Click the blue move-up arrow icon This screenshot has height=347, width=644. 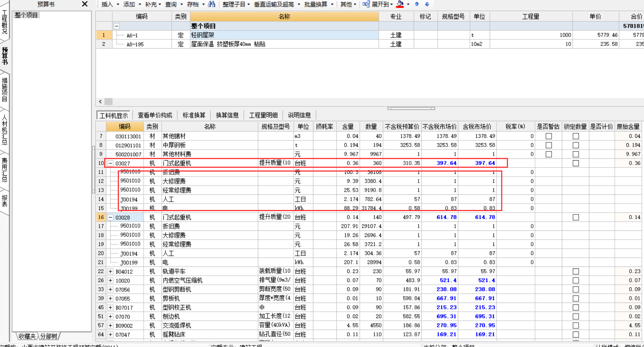point(417,4)
